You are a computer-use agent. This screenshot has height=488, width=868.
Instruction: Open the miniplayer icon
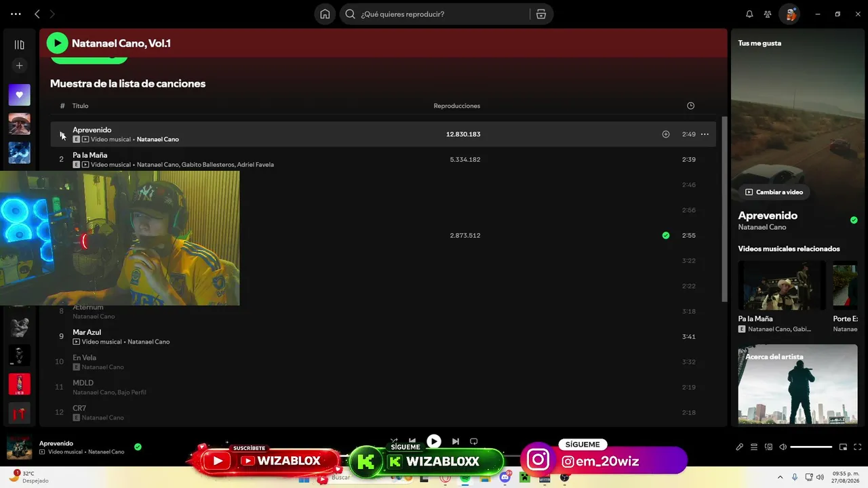tap(843, 447)
